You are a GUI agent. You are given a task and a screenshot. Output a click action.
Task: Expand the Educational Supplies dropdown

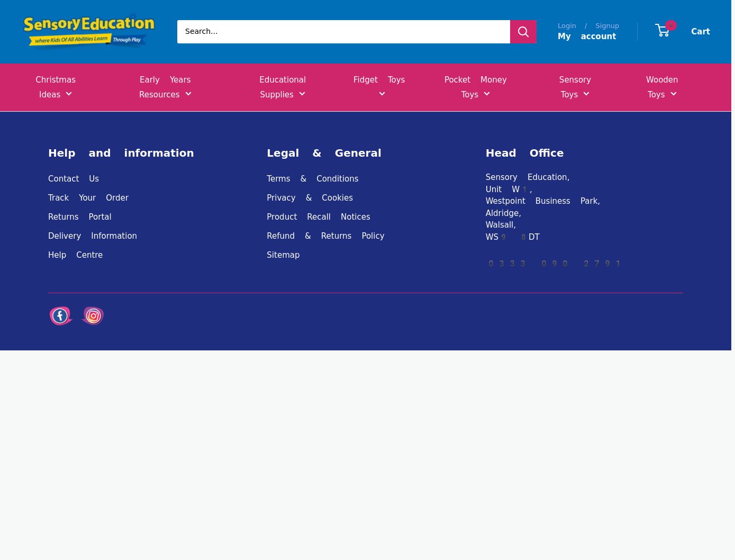283,87
